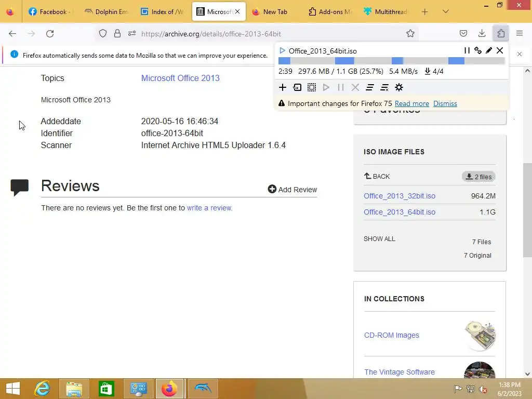Viewport: 532px width, 399px height.
Task: Open the CD-ROM Images collection
Action: (x=392, y=335)
